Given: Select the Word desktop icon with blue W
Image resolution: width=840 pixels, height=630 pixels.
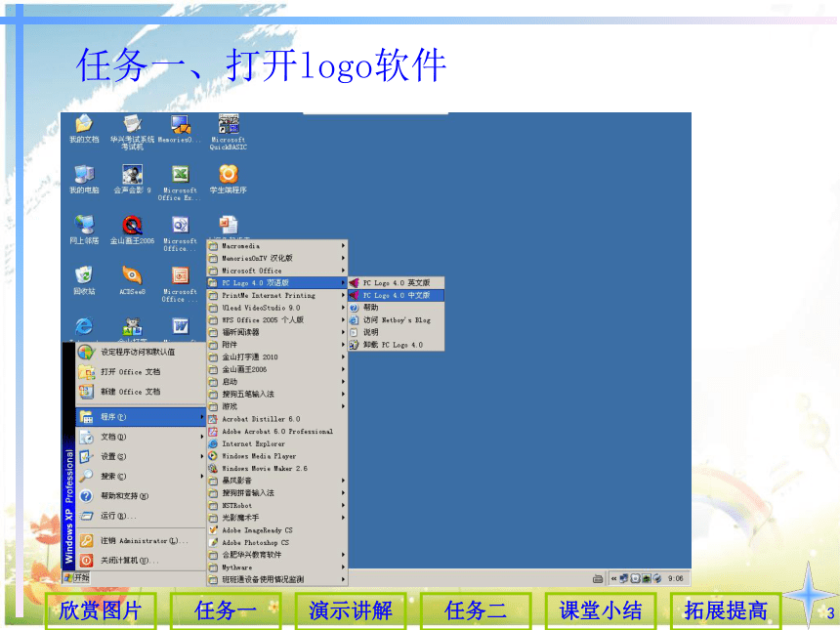Looking at the screenshot, I should 181,325.
